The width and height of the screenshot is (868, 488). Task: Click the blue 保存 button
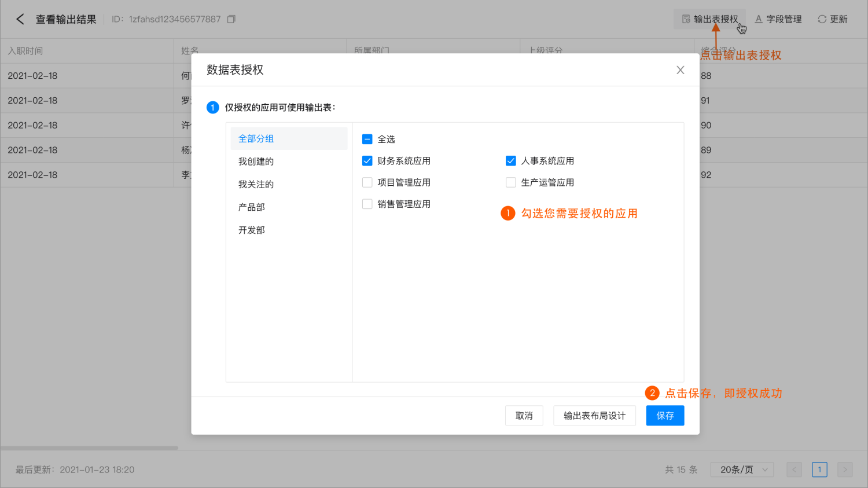[665, 416]
